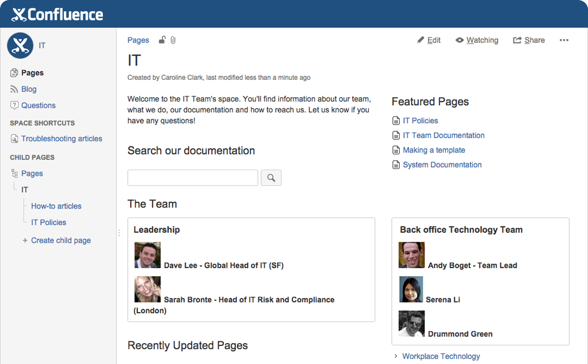Click Dave Lee's profile photo

point(148,255)
